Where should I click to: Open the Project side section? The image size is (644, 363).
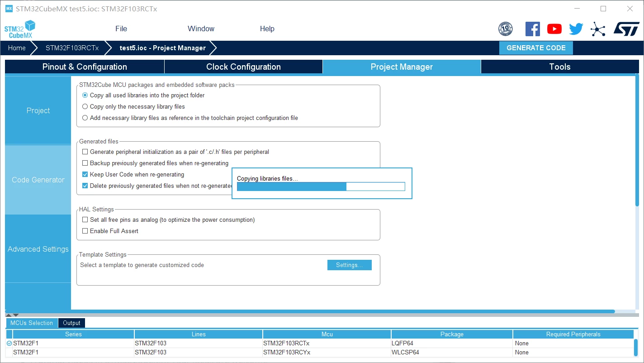point(38,110)
